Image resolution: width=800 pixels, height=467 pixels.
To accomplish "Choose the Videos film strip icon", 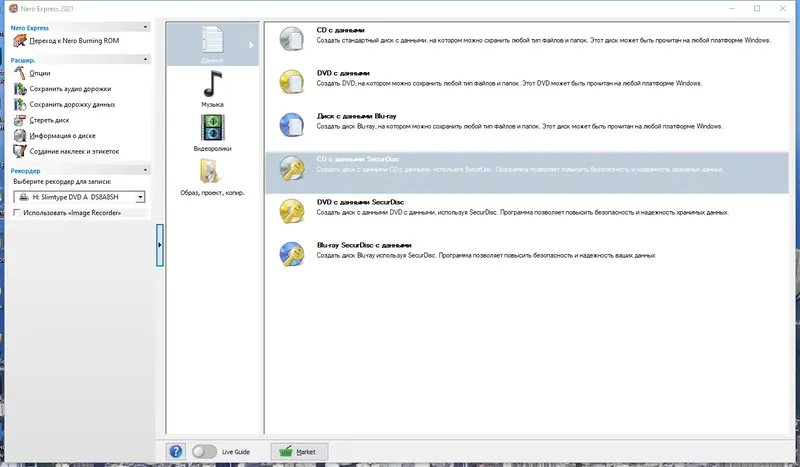I will 212,128.
